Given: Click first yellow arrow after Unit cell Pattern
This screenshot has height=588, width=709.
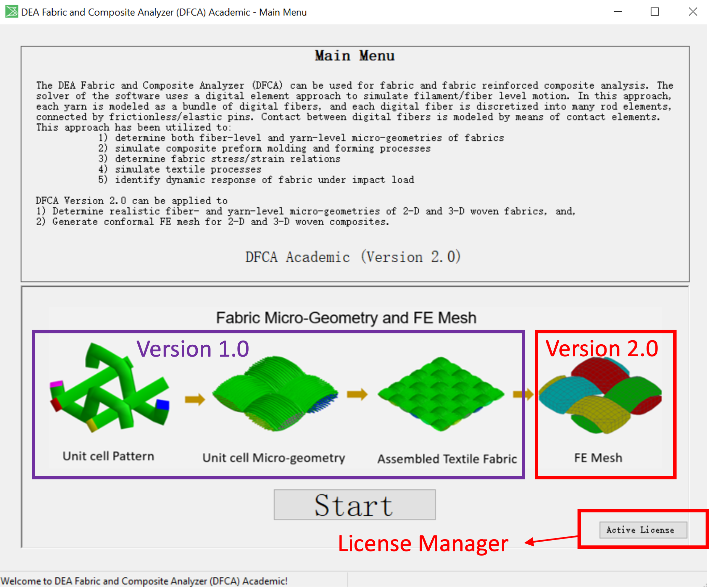Looking at the screenshot, I should click(195, 399).
